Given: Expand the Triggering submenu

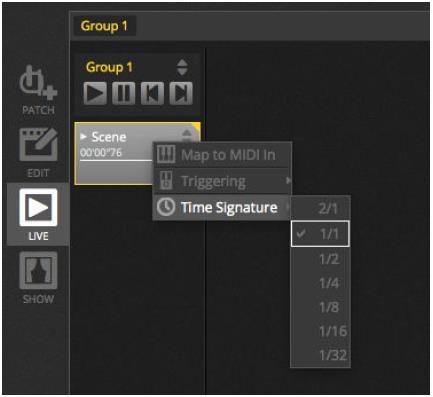Looking at the screenshot, I should tap(222, 181).
